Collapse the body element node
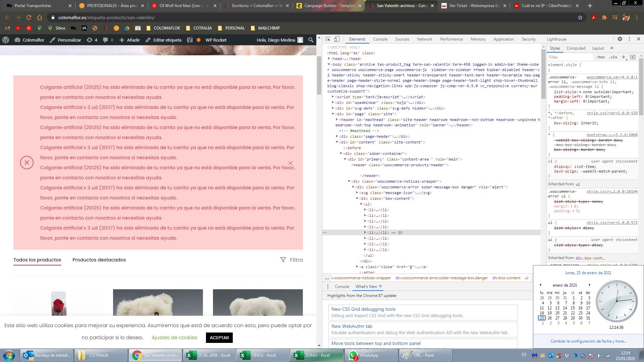This screenshot has width=644, height=362. [x=329, y=64]
